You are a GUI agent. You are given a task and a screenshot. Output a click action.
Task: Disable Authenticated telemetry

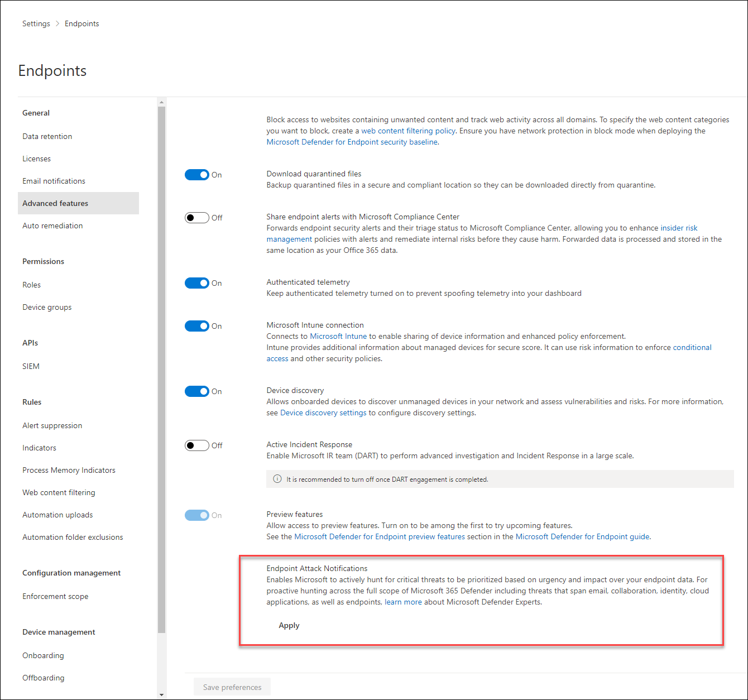coord(196,282)
